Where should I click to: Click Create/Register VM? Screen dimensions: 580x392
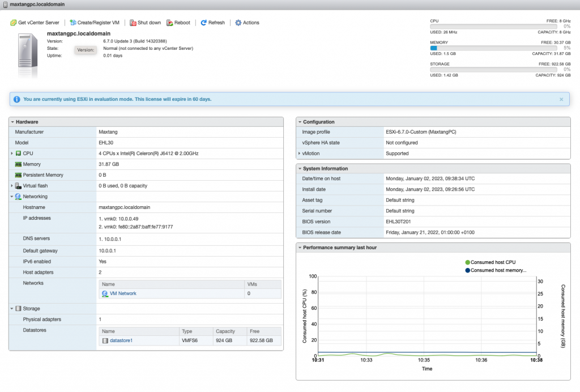(95, 23)
